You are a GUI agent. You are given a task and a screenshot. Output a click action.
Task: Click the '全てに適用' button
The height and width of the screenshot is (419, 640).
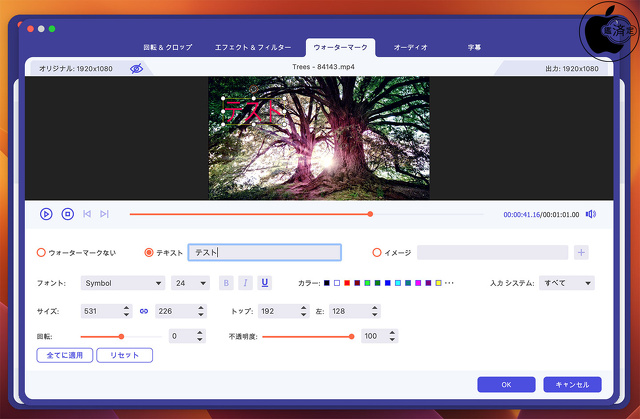click(x=64, y=355)
